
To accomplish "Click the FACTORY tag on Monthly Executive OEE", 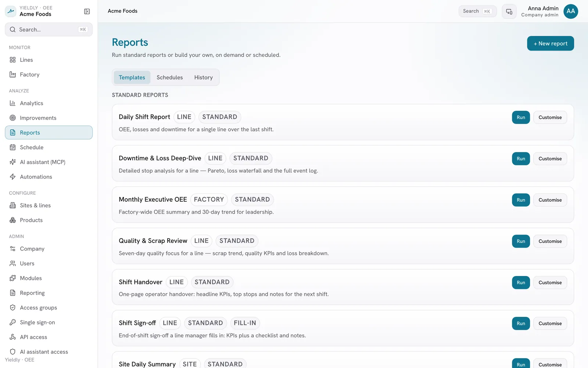I will click(x=209, y=199).
